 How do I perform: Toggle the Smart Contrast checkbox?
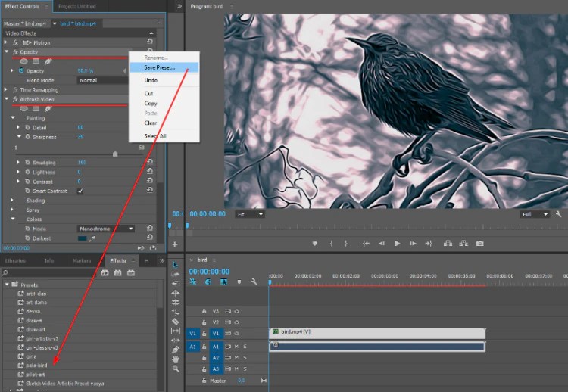click(80, 191)
